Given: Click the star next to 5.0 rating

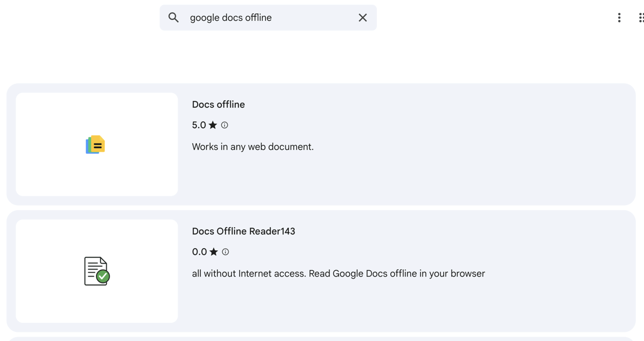Looking at the screenshot, I should pos(213,125).
